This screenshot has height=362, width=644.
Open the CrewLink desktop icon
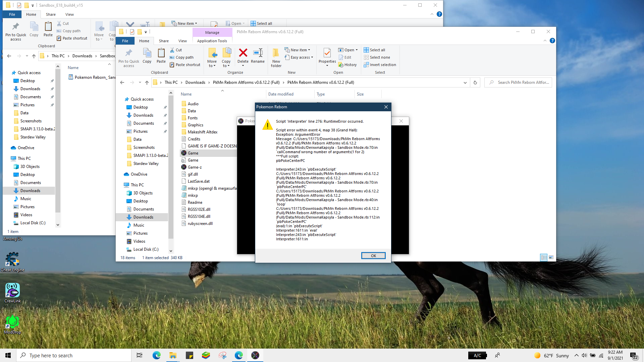[x=12, y=293]
